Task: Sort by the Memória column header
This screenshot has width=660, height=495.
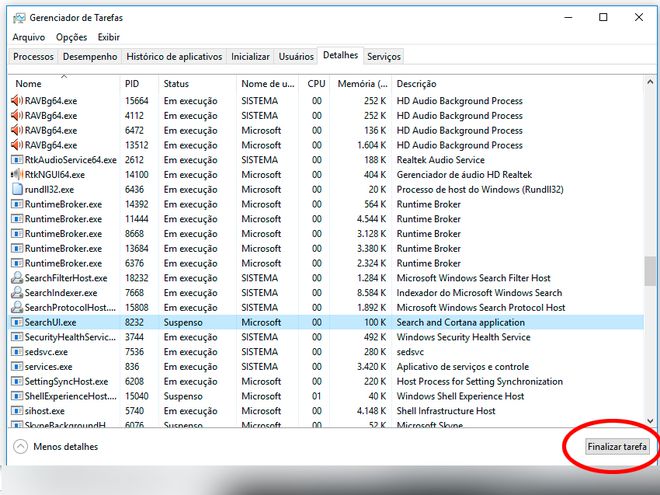Action: [x=361, y=83]
